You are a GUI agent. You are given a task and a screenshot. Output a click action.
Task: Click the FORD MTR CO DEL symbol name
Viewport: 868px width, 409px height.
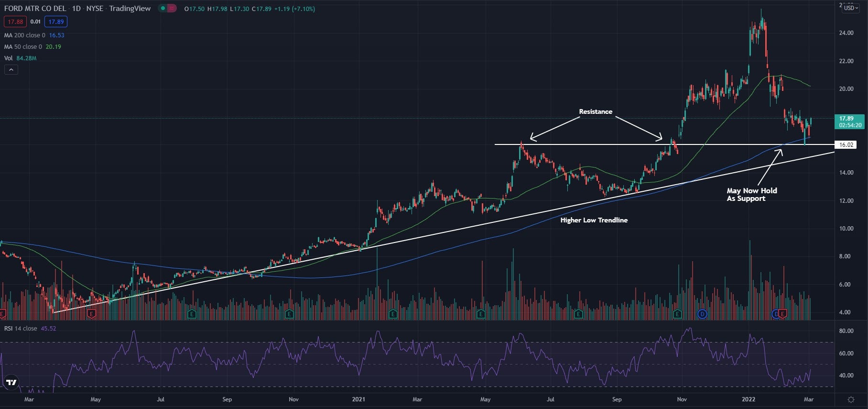pos(35,9)
